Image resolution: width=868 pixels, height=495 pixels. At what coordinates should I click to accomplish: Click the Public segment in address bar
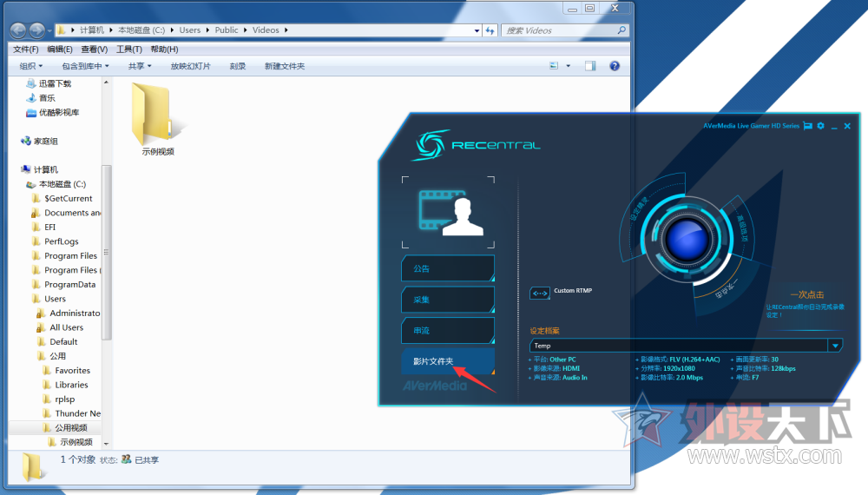tap(227, 30)
